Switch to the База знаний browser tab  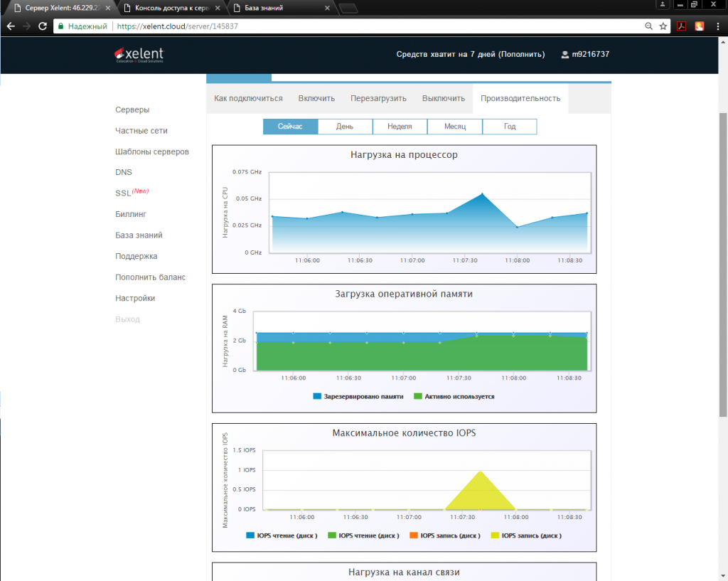tap(282, 8)
